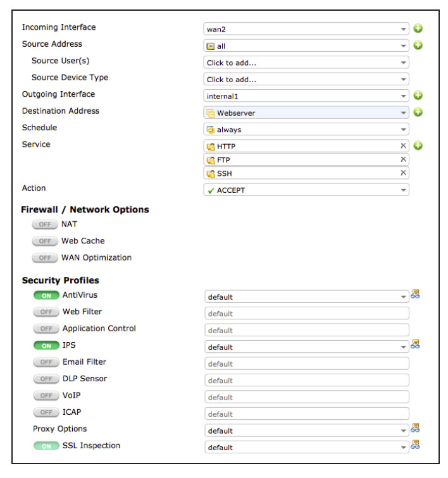Click the disabled VoIP profile field
The image size is (448, 478).
pyautogui.click(x=307, y=397)
